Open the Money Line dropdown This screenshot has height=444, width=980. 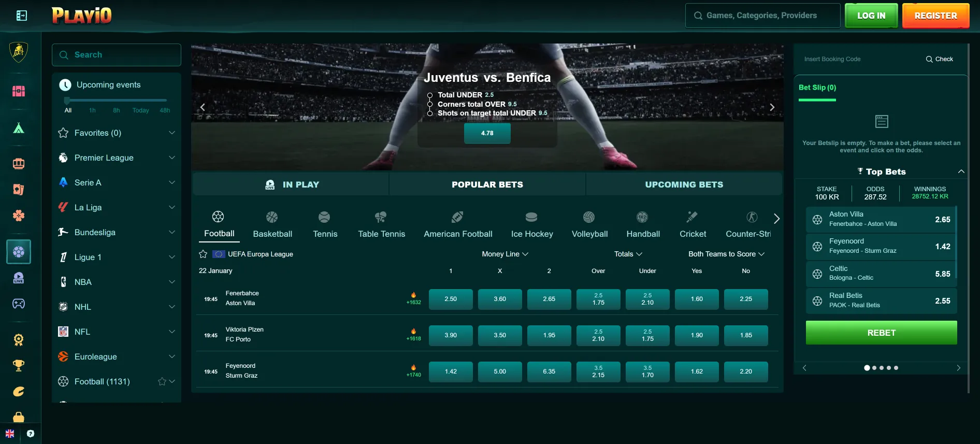[x=505, y=254]
